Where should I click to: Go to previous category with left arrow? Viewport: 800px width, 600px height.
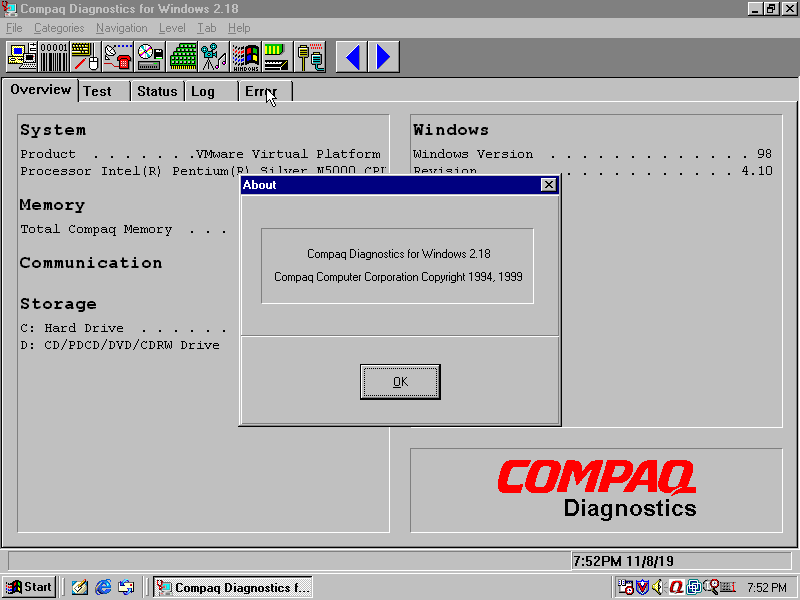[x=352, y=57]
